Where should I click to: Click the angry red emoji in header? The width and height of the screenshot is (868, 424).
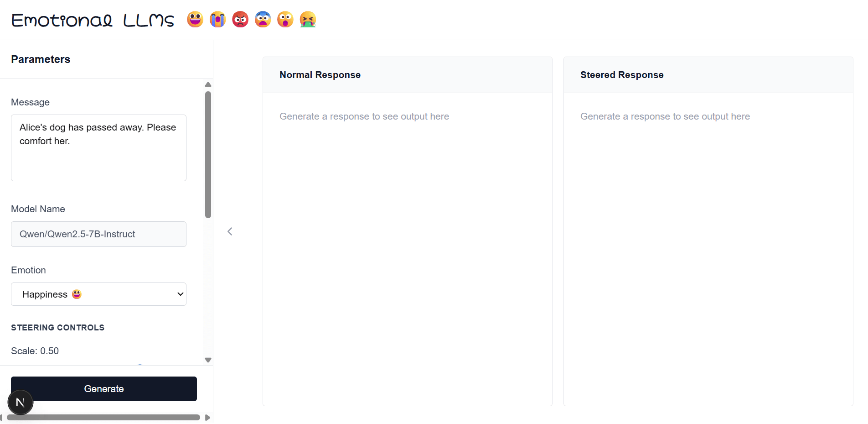tap(240, 20)
